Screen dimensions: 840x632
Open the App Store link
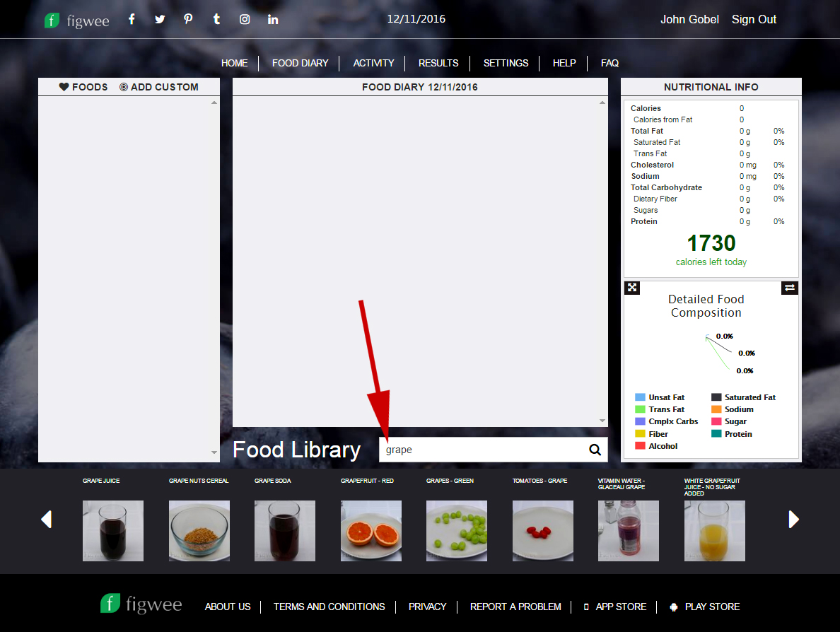coord(615,607)
